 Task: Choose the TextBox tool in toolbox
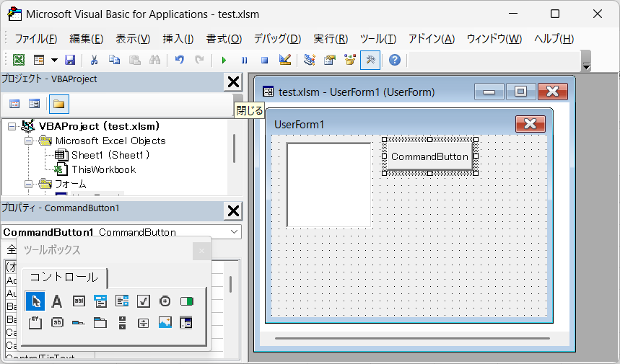click(79, 301)
